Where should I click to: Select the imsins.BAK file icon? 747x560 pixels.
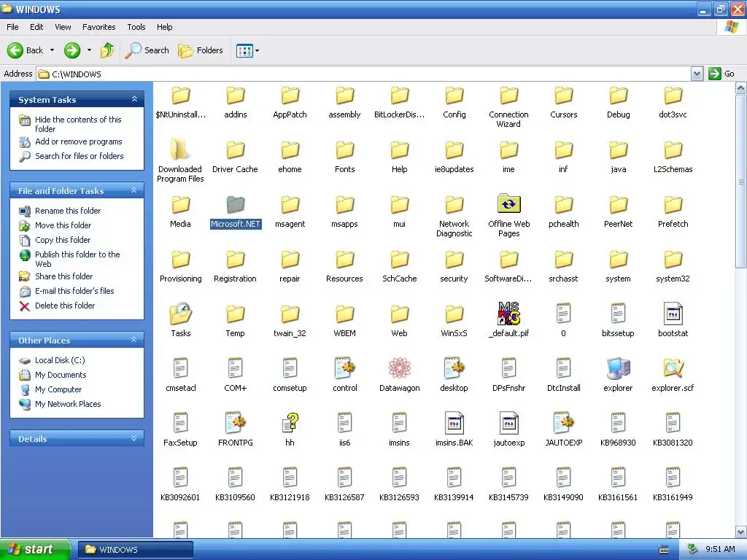[x=454, y=423]
